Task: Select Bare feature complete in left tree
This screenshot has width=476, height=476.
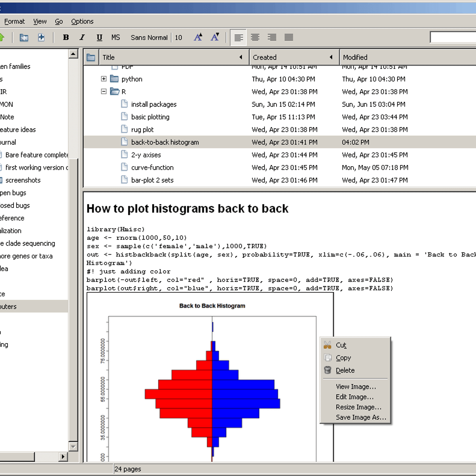Action: pos(36,155)
